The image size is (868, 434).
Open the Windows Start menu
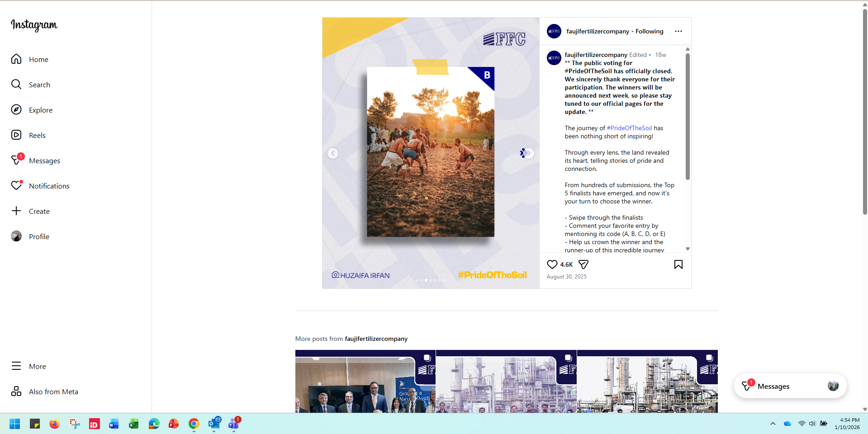(x=14, y=424)
